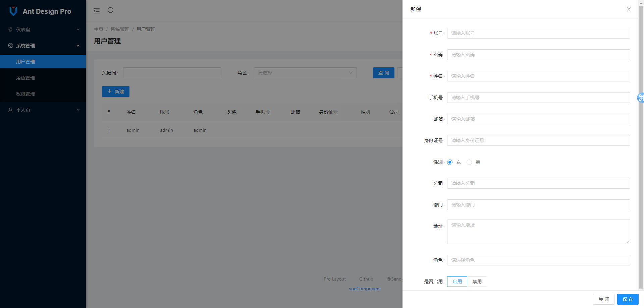Click the 保存 save button
Screen dimensions: 644x308
628,299
